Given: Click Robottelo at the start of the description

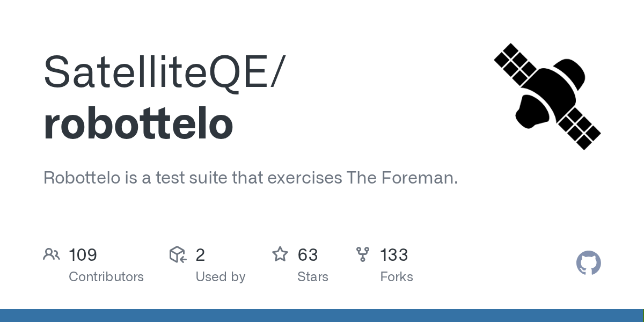Looking at the screenshot, I should coord(82,178).
